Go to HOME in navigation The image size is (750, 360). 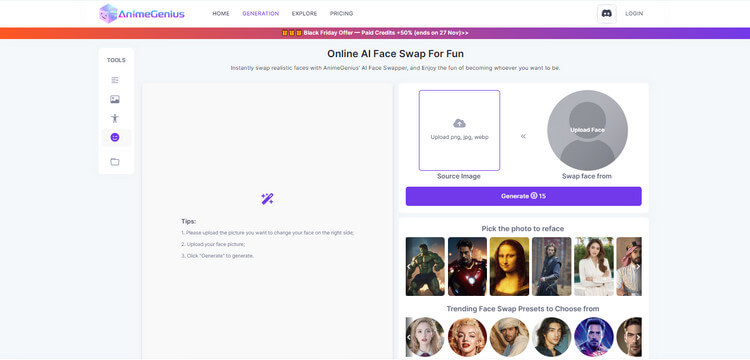tap(221, 13)
